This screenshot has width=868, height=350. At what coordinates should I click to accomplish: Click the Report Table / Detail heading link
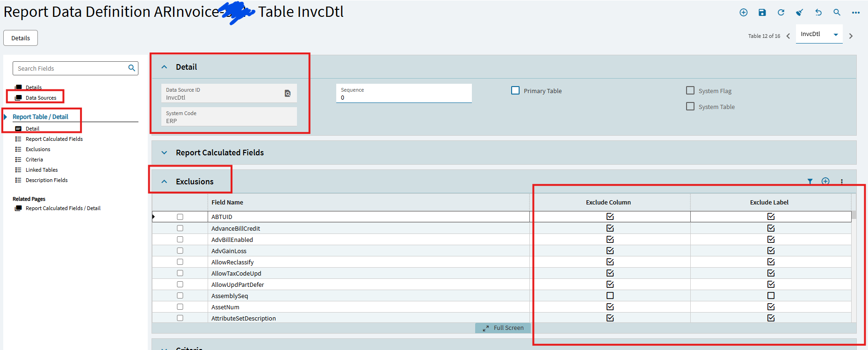click(40, 117)
